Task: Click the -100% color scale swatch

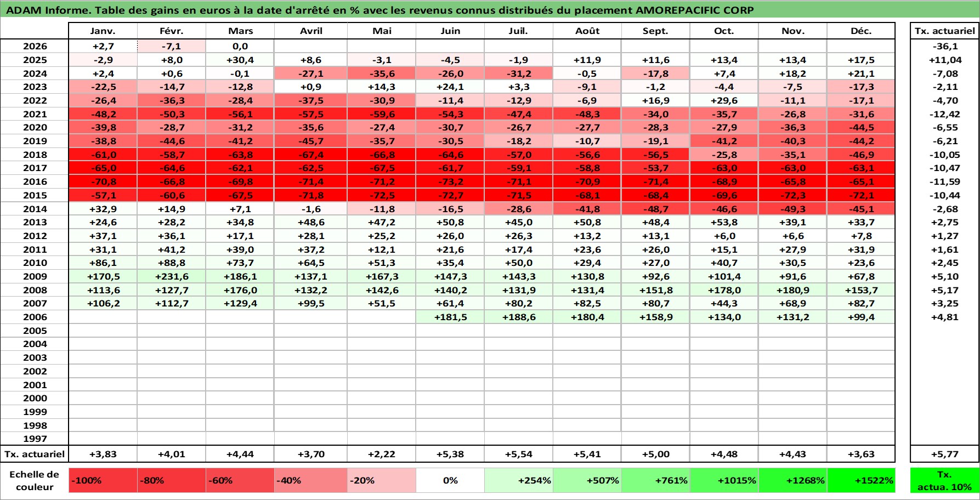Action: click(103, 480)
